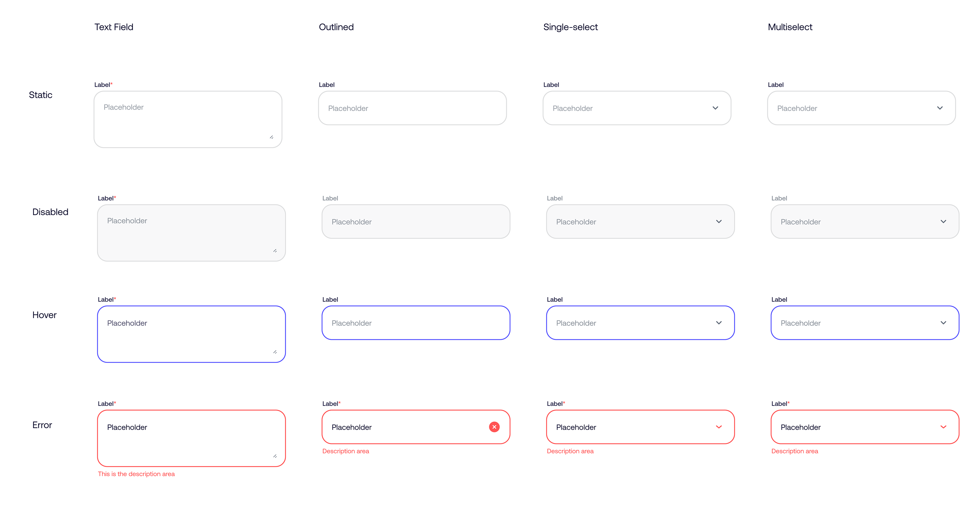The image size is (980, 515).
Task: Expand the Static Multiselect dropdown chevron
Action: (x=940, y=108)
